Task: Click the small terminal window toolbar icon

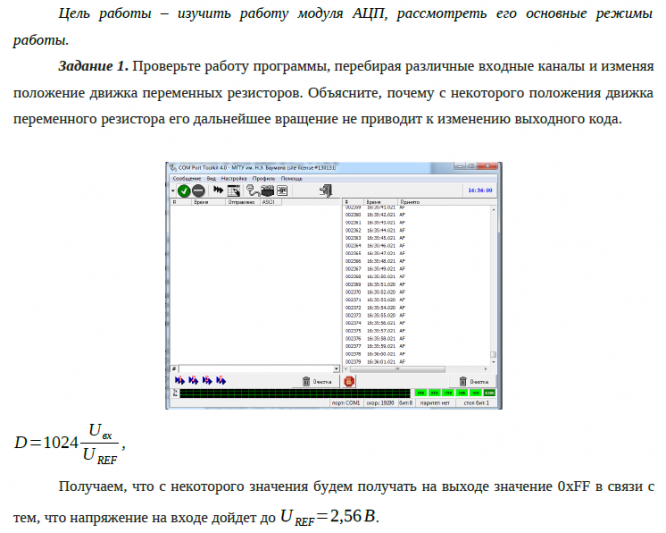Action: 282,191
